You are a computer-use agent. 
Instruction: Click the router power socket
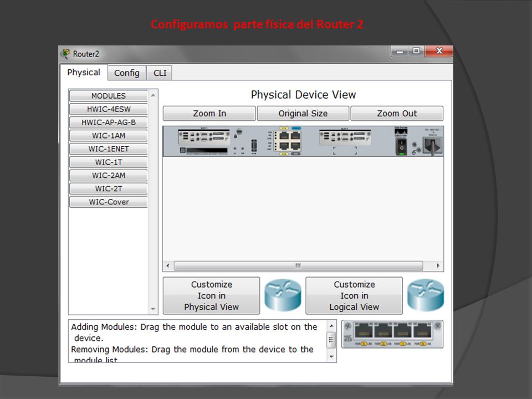433,146
